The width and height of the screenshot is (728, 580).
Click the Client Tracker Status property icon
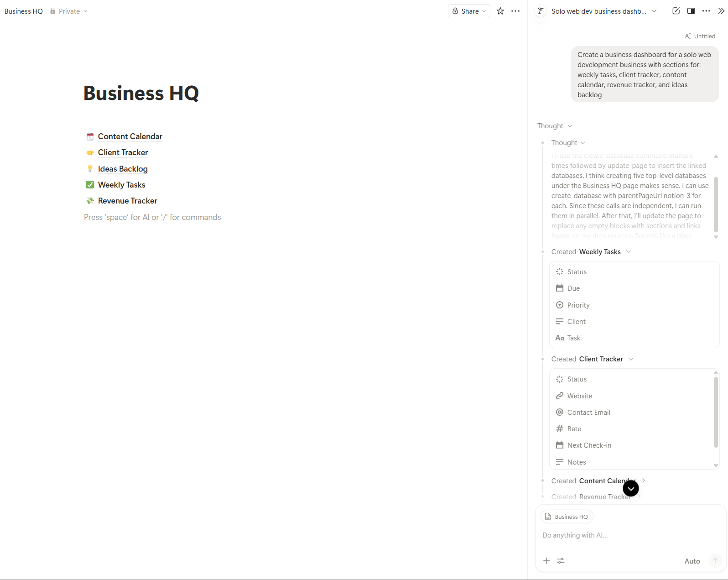pos(560,379)
